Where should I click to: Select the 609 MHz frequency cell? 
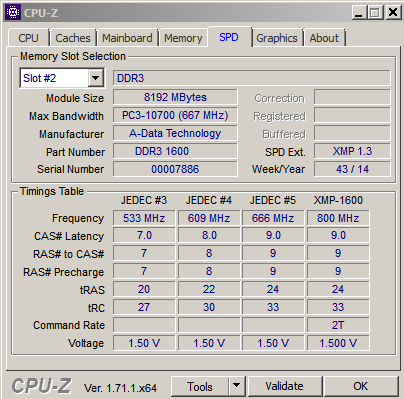[209, 218]
